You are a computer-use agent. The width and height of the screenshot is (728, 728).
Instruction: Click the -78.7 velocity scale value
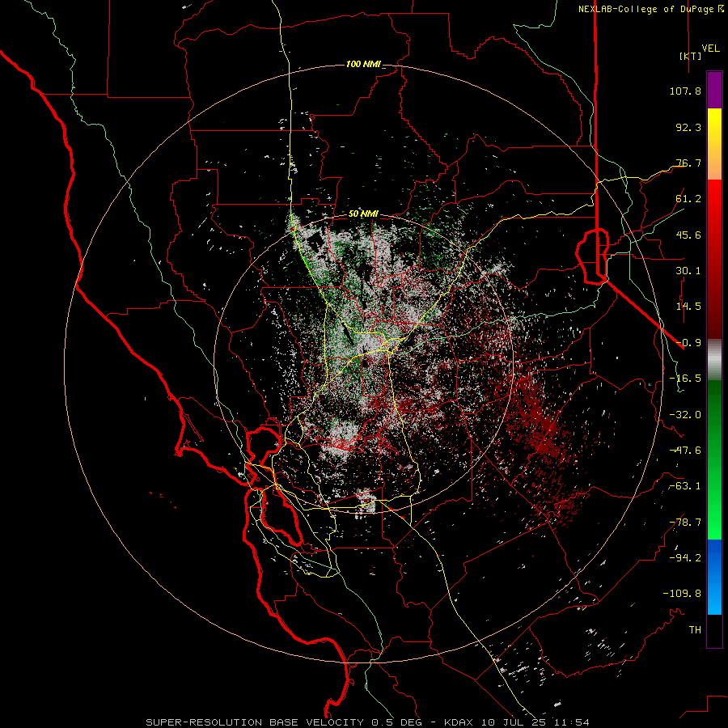[685, 523]
